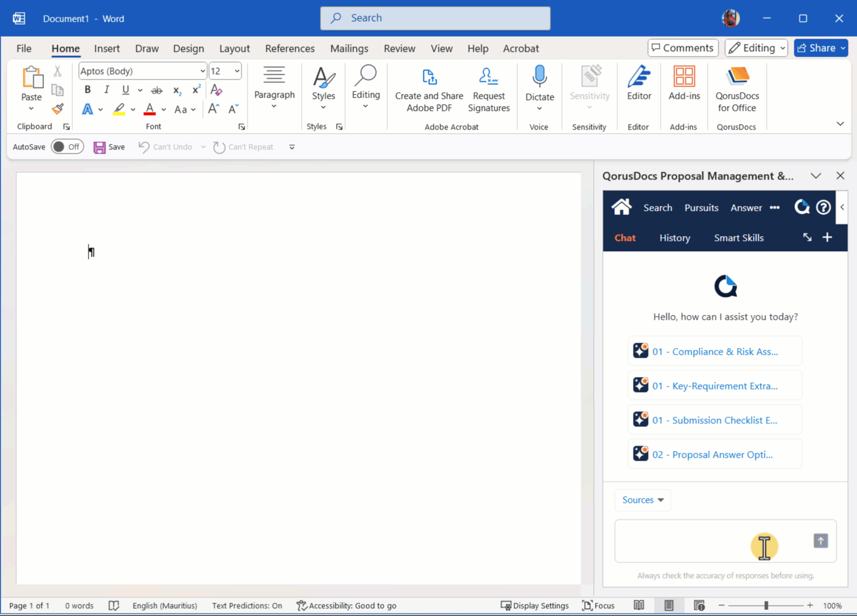The width and height of the screenshot is (857, 616).
Task: Open QorusDocs for Office add-in
Action: pyautogui.click(x=737, y=89)
